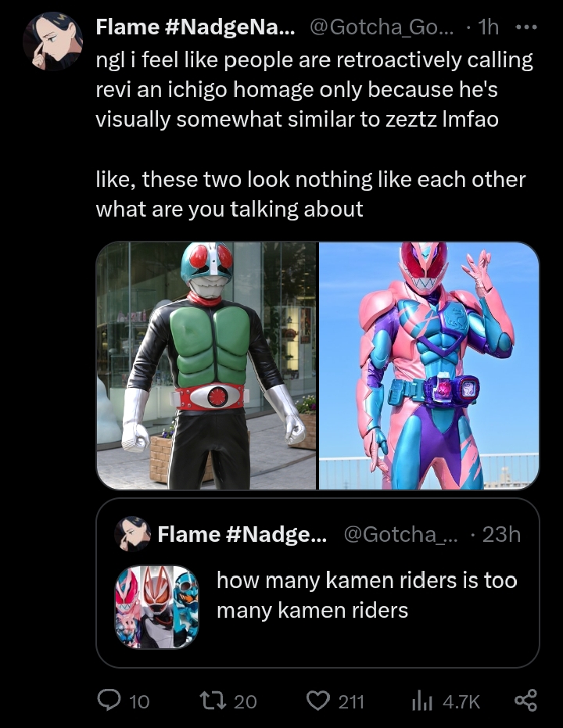This screenshot has height=728, width=563.
Task: Open the quoted tweet's three-rider thumbnail
Action: [x=157, y=607]
